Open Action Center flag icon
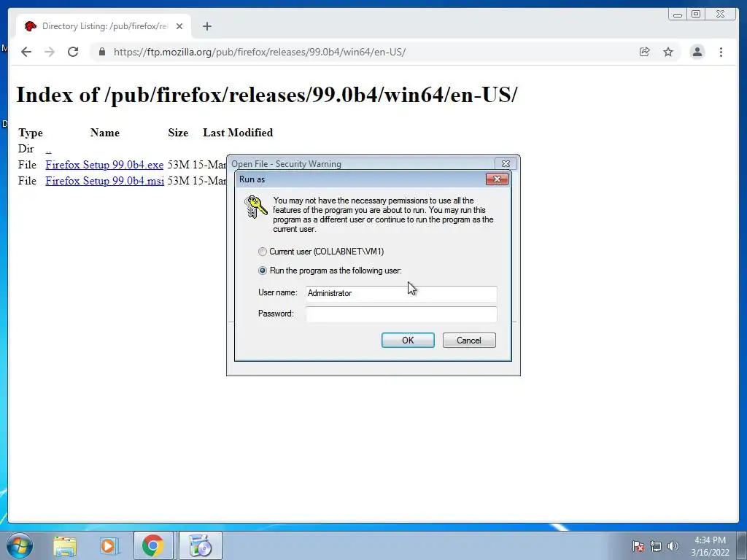The width and height of the screenshot is (747, 560). 638,546
